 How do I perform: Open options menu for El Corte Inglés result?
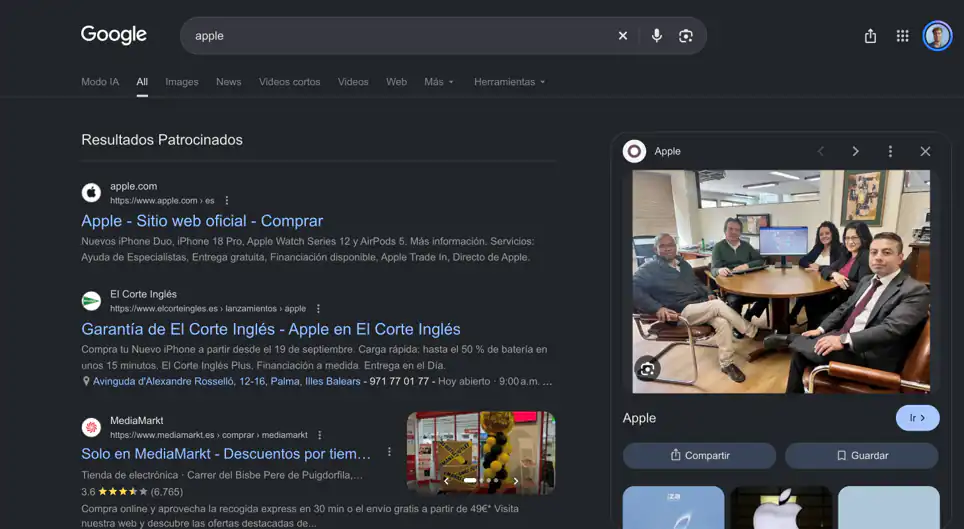click(x=318, y=308)
